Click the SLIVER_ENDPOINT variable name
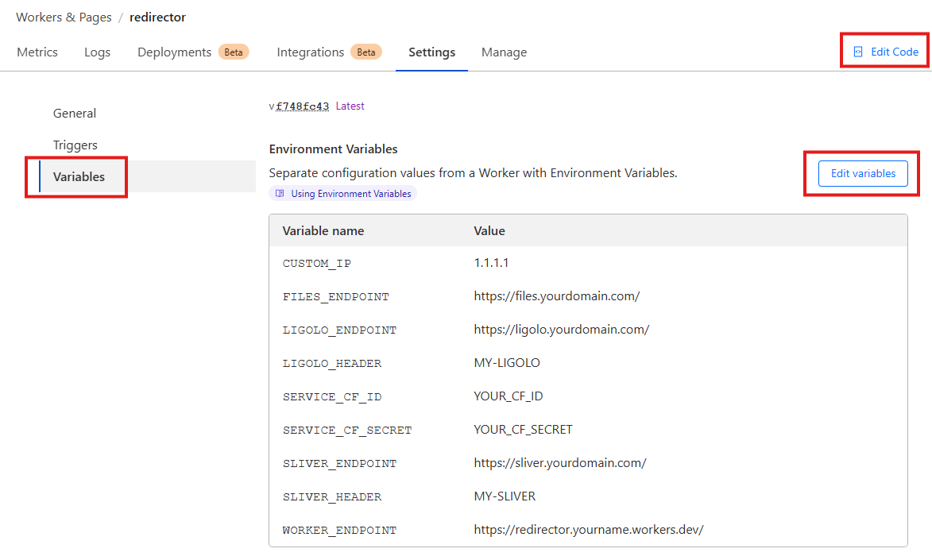932x560 pixels. (339, 463)
